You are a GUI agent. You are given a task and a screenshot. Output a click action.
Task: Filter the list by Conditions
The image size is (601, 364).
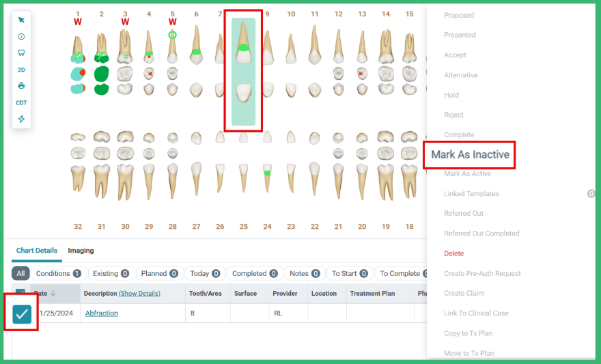coord(59,273)
